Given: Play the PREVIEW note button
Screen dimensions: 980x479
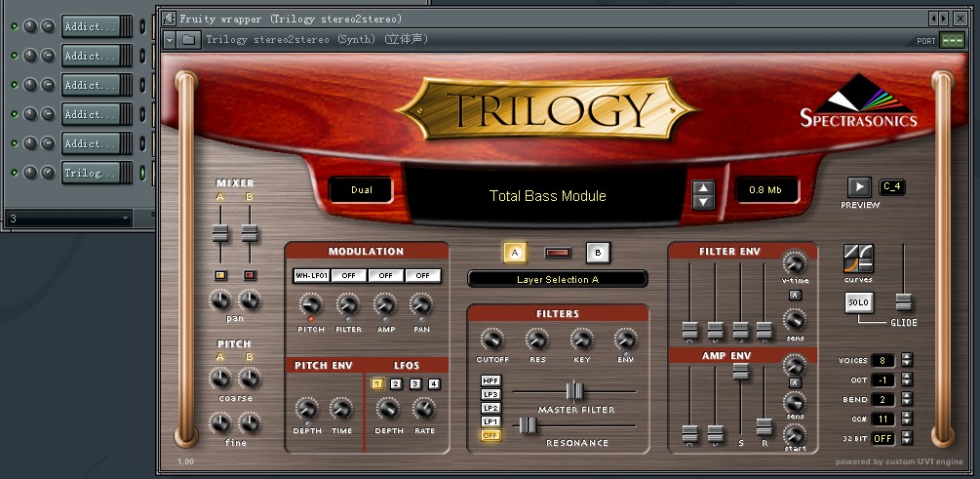Looking at the screenshot, I should click(859, 187).
